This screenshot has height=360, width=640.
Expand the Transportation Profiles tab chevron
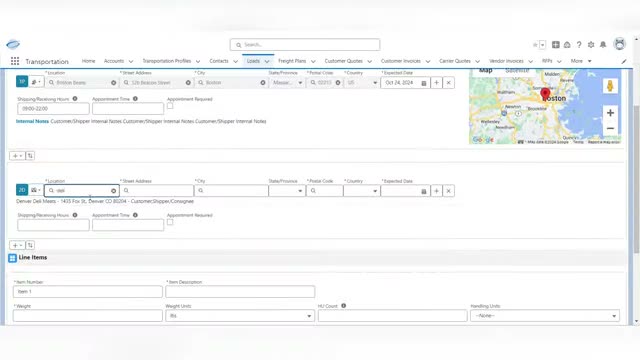pos(198,61)
